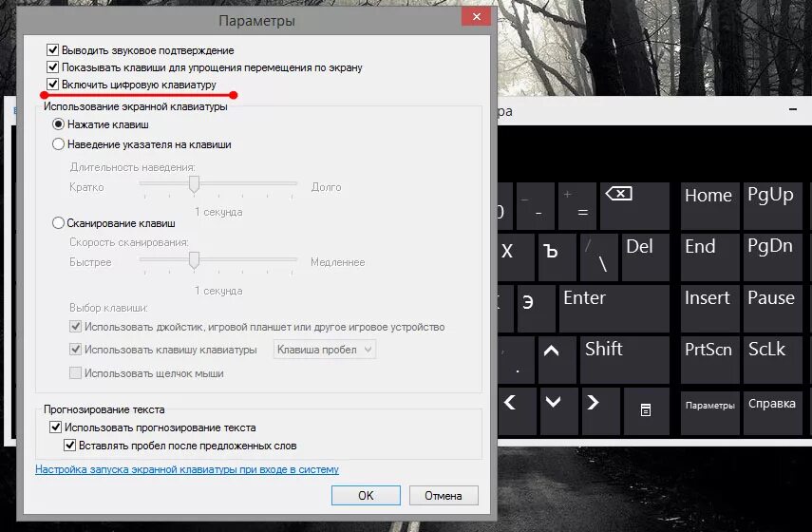Screen dimensions: 812x532
Task: Click the PgDn key
Action: (x=772, y=257)
